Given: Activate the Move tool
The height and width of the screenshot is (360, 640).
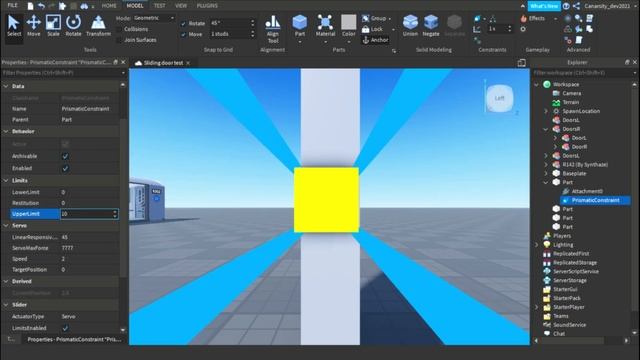Looking at the screenshot, I should coord(33,26).
